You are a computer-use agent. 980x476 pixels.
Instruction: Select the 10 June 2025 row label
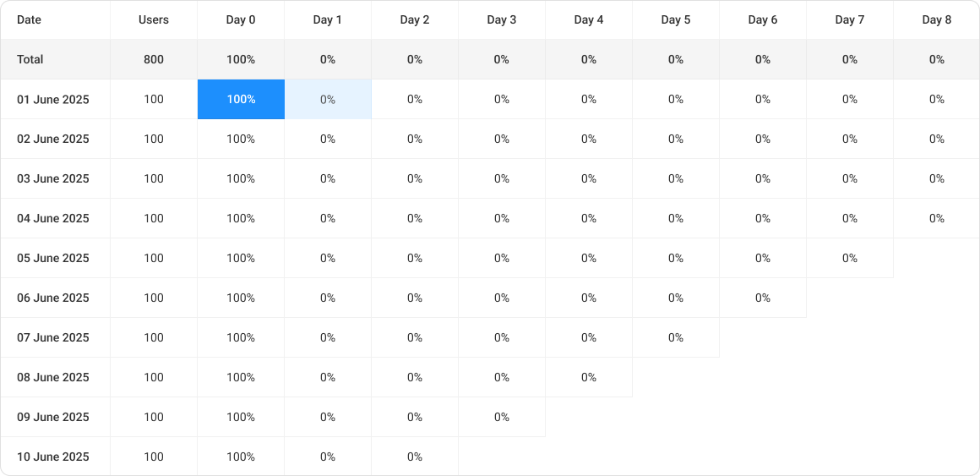[53, 457]
